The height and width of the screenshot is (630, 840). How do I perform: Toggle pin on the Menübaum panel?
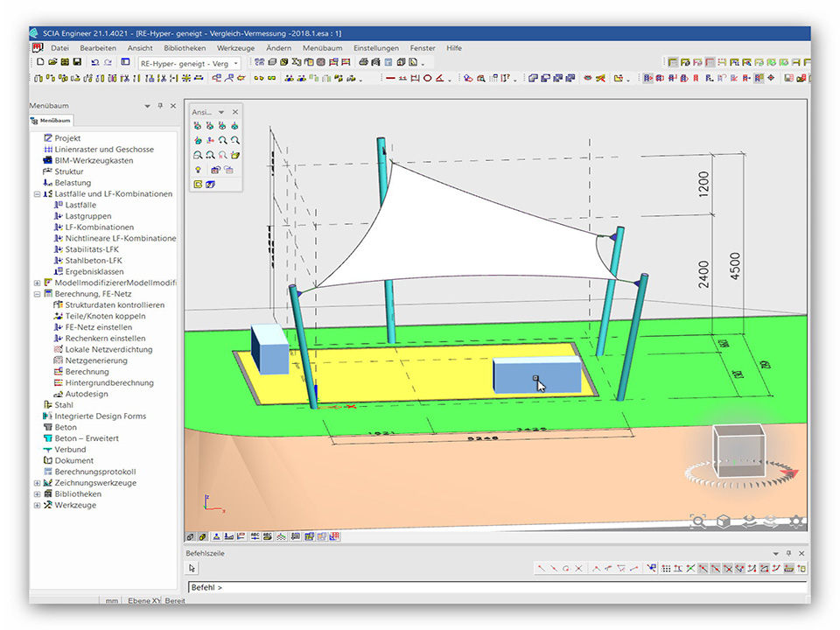[x=160, y=106]
